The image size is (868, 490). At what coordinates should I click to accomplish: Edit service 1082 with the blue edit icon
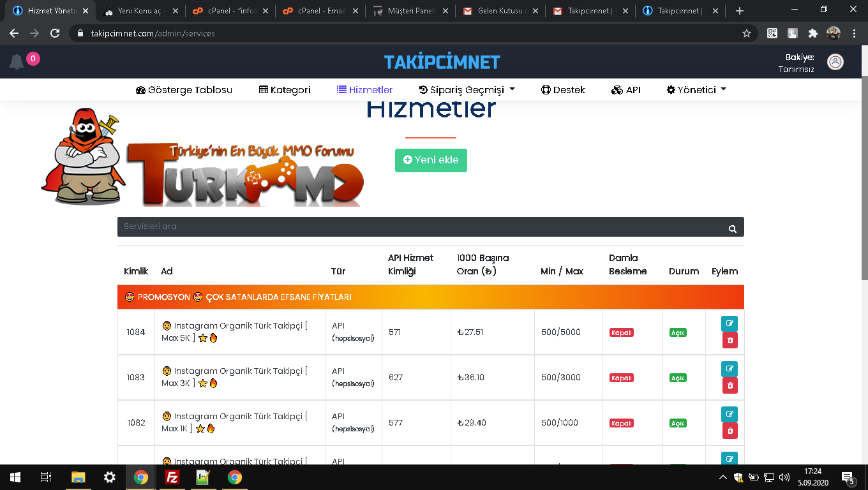[x=730, y=414]
